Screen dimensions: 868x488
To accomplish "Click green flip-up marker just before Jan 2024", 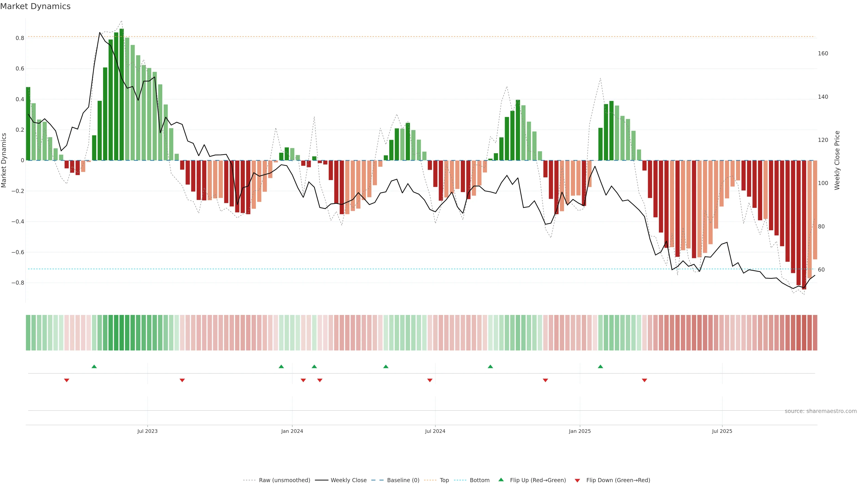I will [281, 366].
